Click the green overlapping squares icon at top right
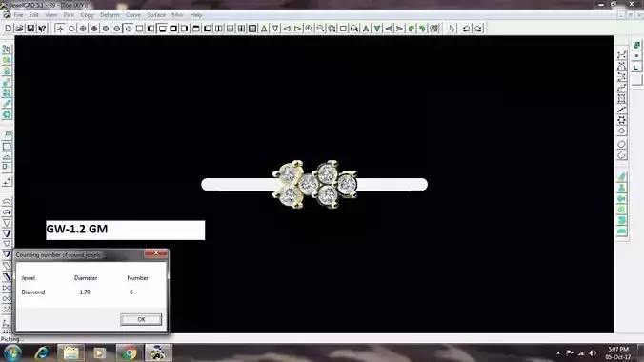644x362 pixels. pos(636,45)
